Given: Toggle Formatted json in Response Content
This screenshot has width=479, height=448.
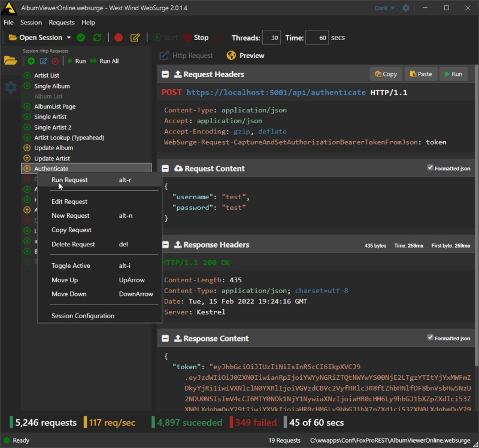Looking at the screenshot, I should click(430, 337).
